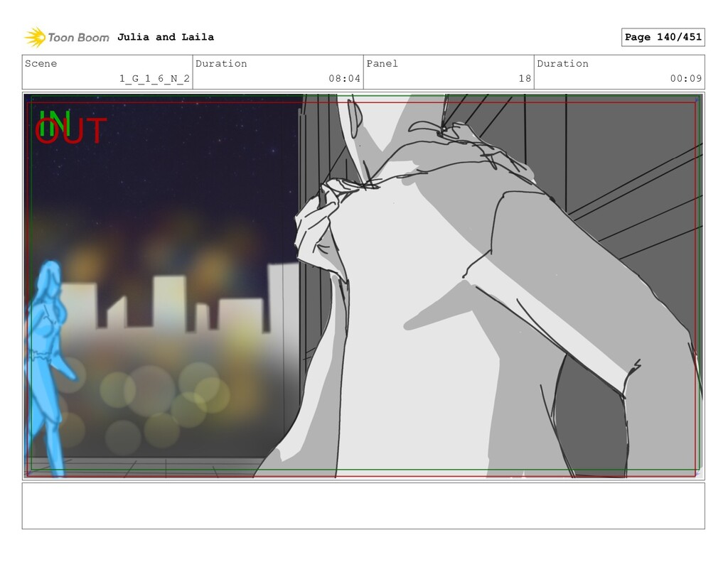
Task: Click the empty caption box below the panel
Action: pos(363,506)
